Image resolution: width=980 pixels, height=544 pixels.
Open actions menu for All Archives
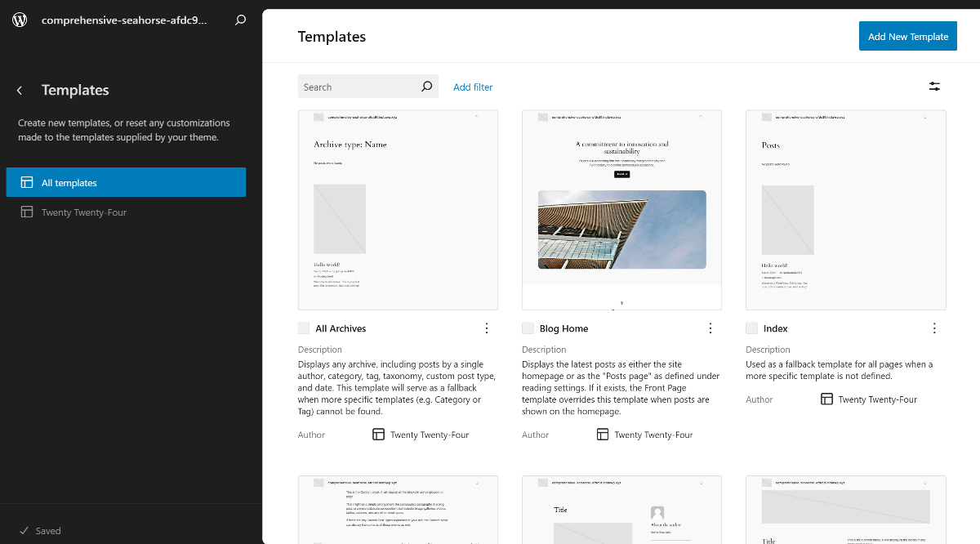click(x=487, y=328)
